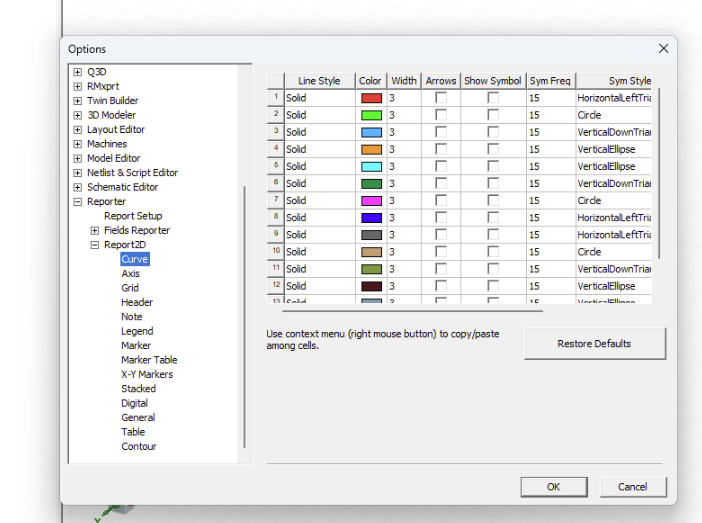
Task: Open the Legend settings page
Action: click(137, 331)
